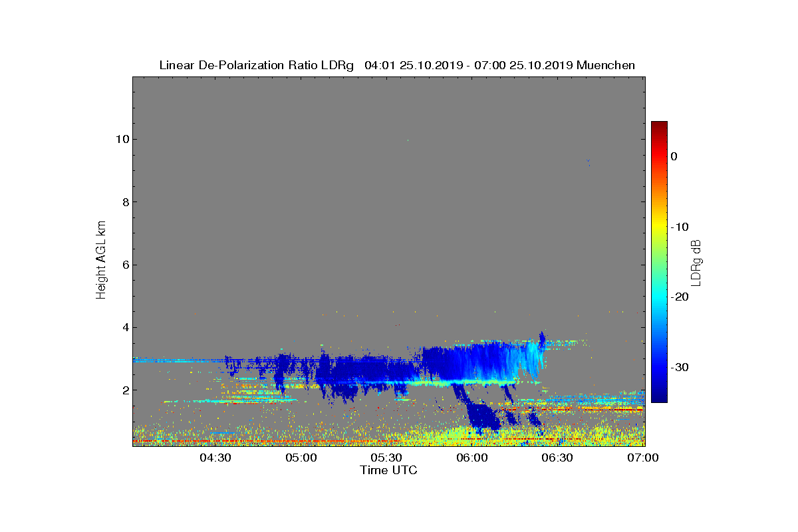Click the 'Height AGL km' axis title

click(101, 261)
